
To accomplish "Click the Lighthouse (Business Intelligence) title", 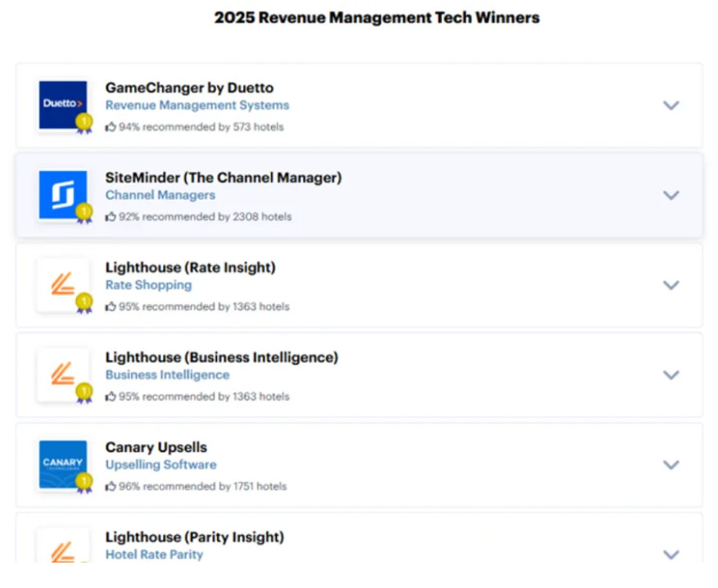I will (222, 357).
